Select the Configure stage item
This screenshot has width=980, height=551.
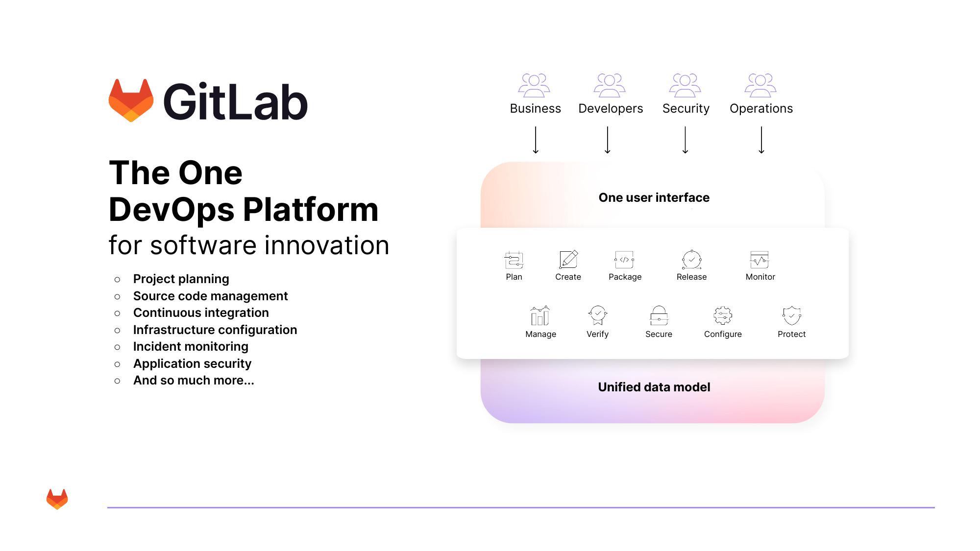722,323
